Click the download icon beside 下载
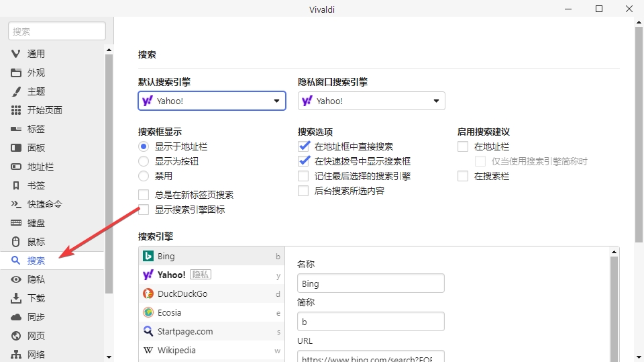The height and width of the screenshot is (362, 644). (15, 298)
